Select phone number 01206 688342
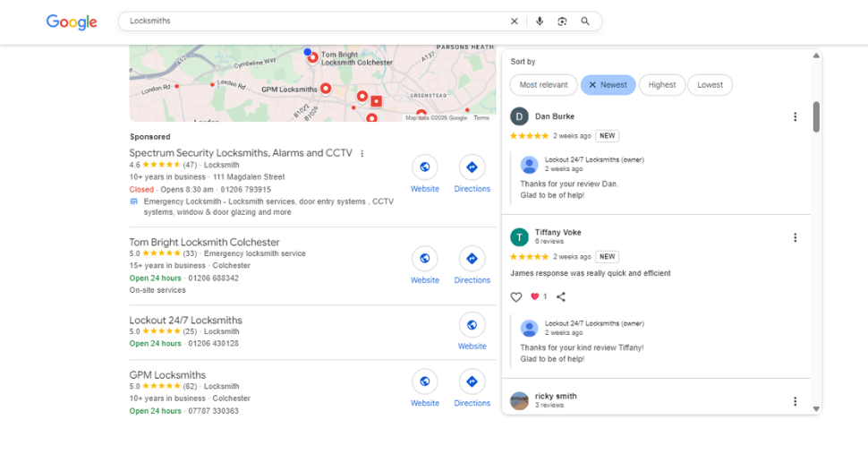868x463 pixels. [213, 278]
